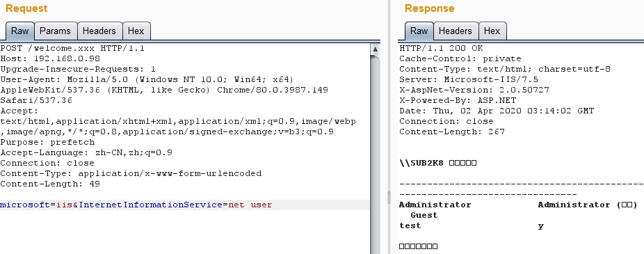Open the Request Params tab
This screenshot has height=254, width=644.
coord(56,31)
